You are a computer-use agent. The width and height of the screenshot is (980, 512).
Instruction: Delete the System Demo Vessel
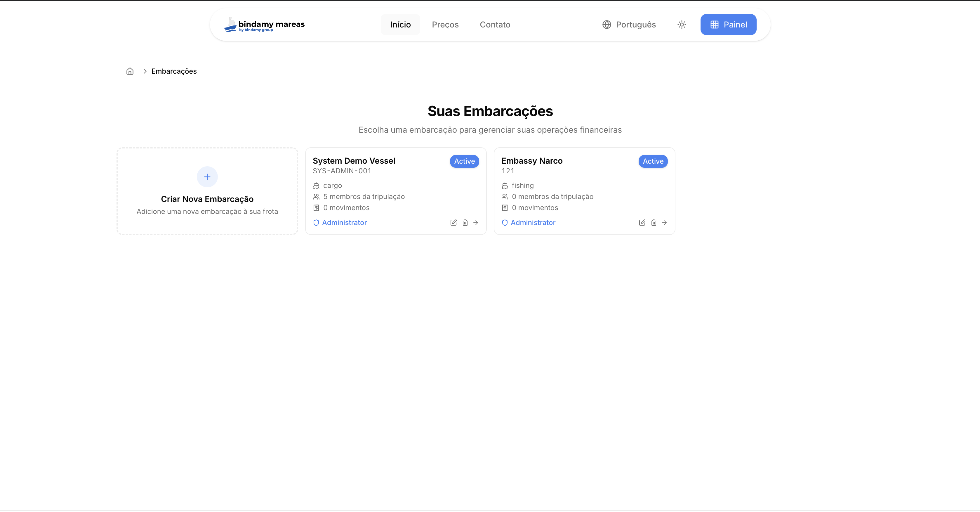click(x=465, y=223)
